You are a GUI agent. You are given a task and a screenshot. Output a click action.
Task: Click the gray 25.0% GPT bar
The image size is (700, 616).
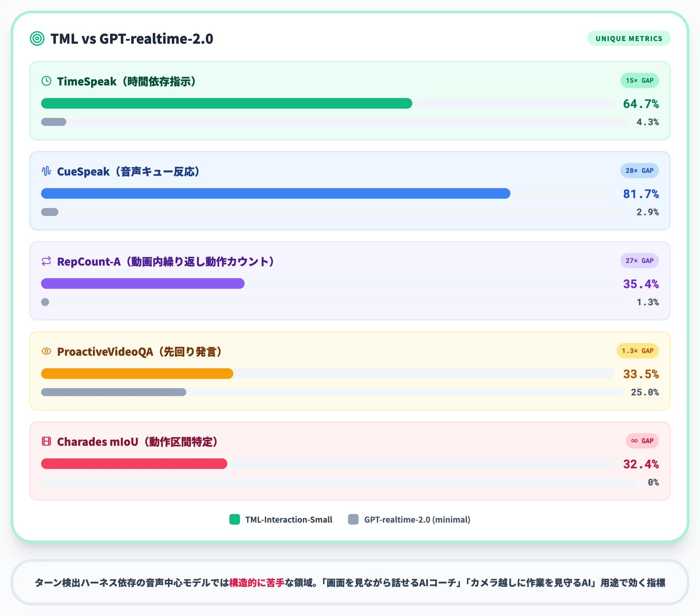pos(114,392)
